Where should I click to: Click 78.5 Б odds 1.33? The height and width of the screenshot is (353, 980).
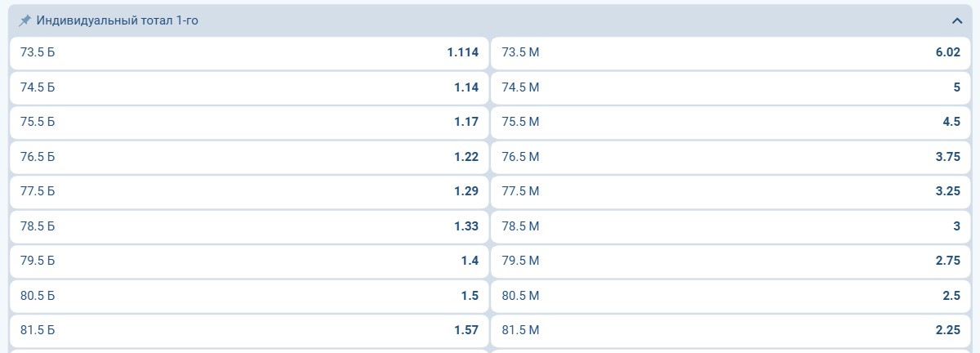pos(249,226)
